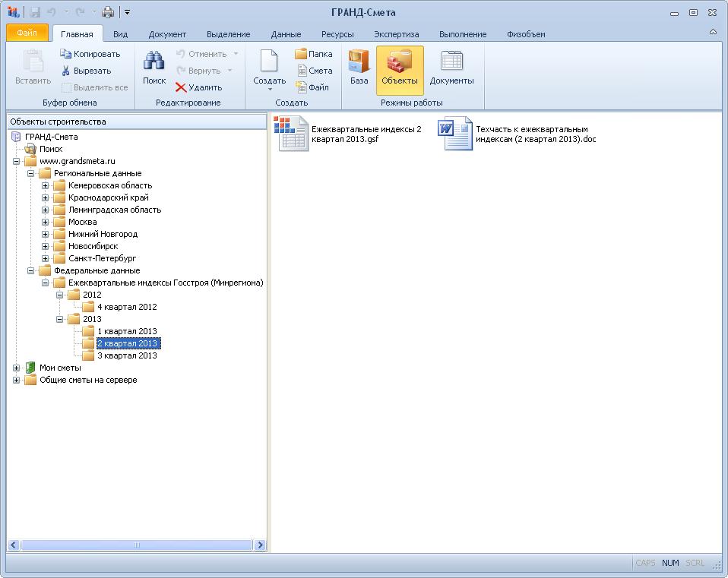Open the Экспертиза tab

pyautogui.click(x=397, y=34)
